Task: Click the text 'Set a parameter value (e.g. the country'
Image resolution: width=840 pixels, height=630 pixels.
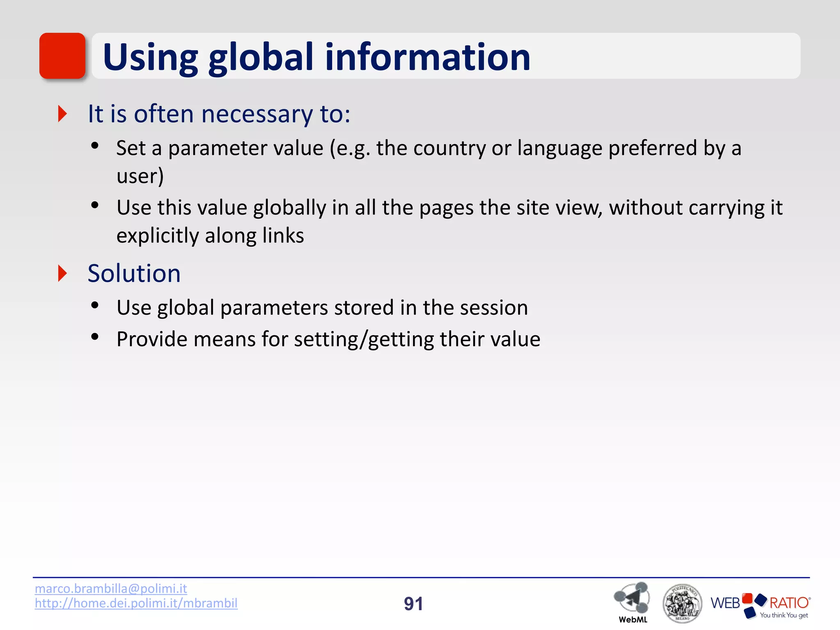Action: pyautogui.click(x=301, y=148)
